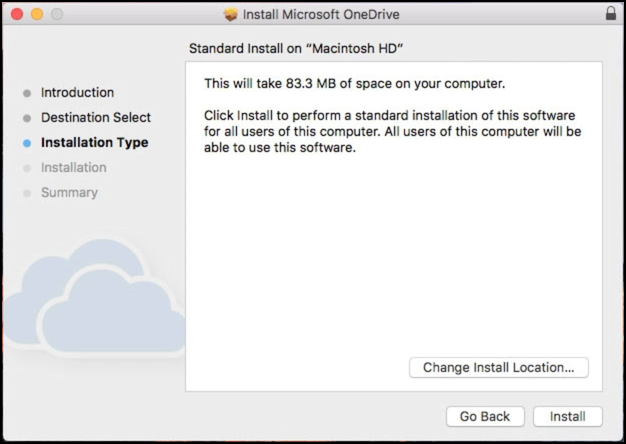626x444 pixels.
Task: Select the greyed Installation step
Action: click(74, 167)
